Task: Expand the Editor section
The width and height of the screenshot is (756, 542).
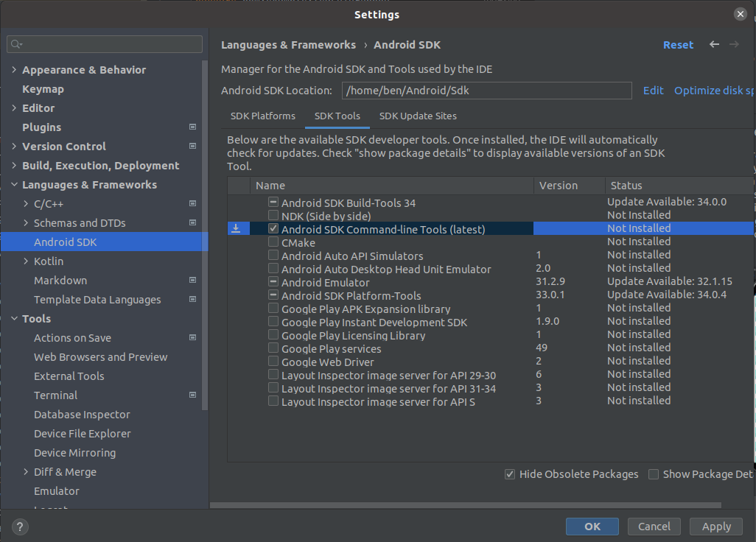Action: [x=14, y=108]
